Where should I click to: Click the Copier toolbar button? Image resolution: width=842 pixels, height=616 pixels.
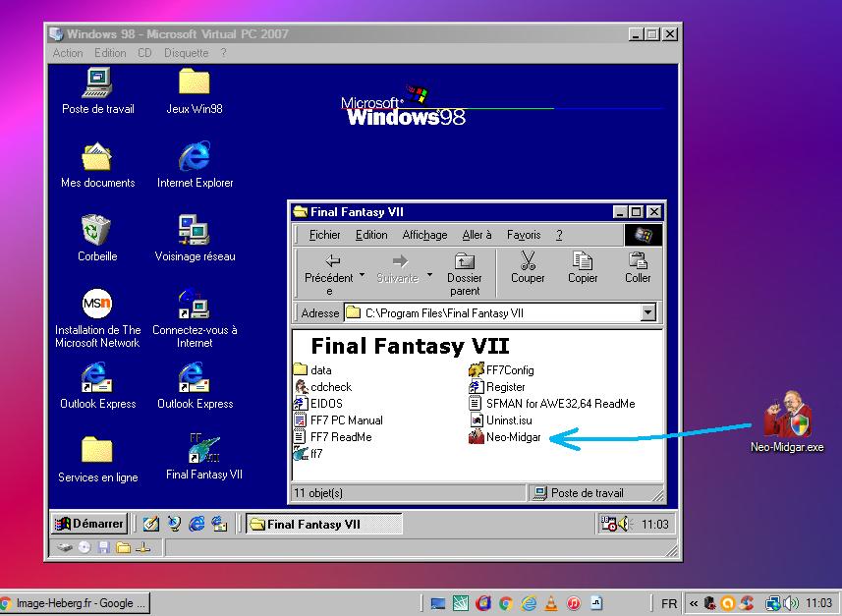pos(583,268)
